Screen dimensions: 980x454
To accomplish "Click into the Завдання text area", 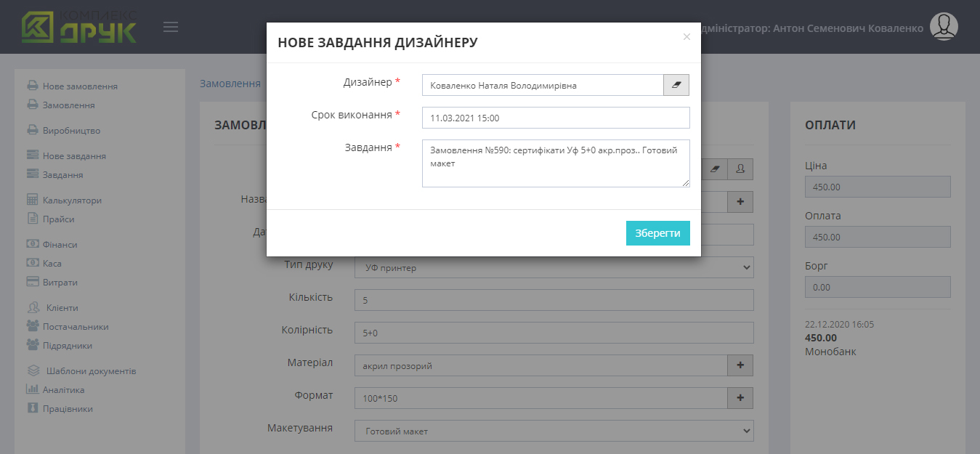I will pyautogui.click(x=555, y=163).
